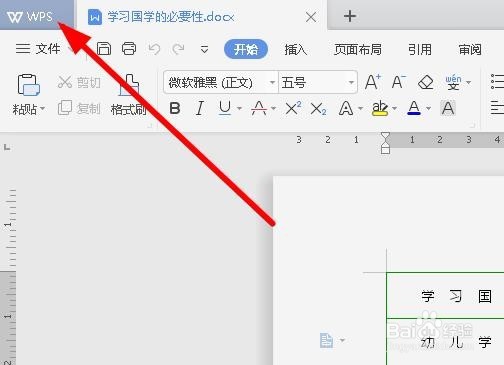Click the 粘贴 paste icon
Viewport: 504px width, 365px height.
click(x=28, y=85)
